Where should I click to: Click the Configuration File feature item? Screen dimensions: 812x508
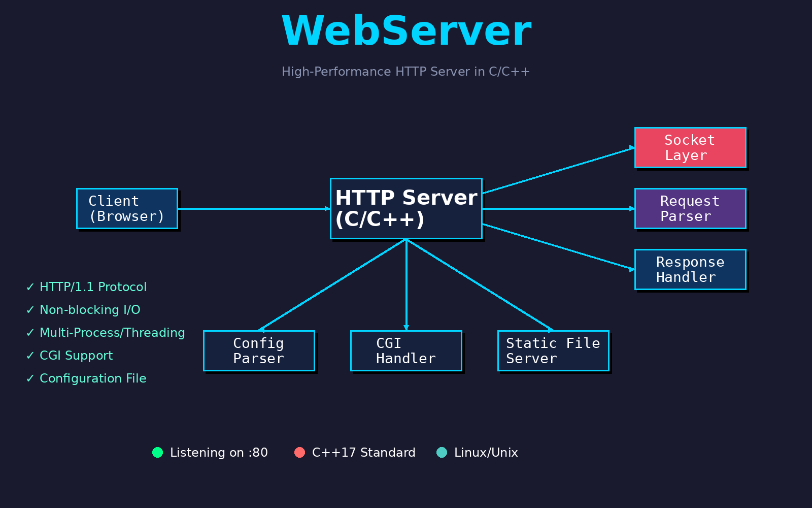coord(86,378)
